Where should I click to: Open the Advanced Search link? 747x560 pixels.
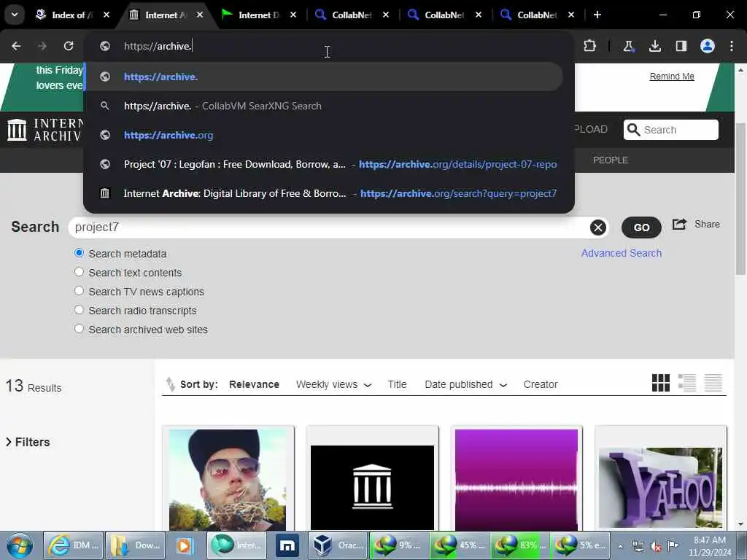(622, 253)
